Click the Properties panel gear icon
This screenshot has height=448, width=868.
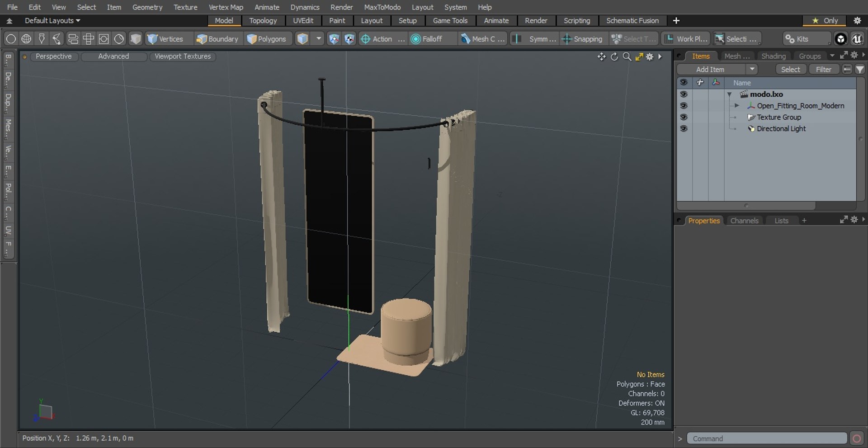point(854,220)
